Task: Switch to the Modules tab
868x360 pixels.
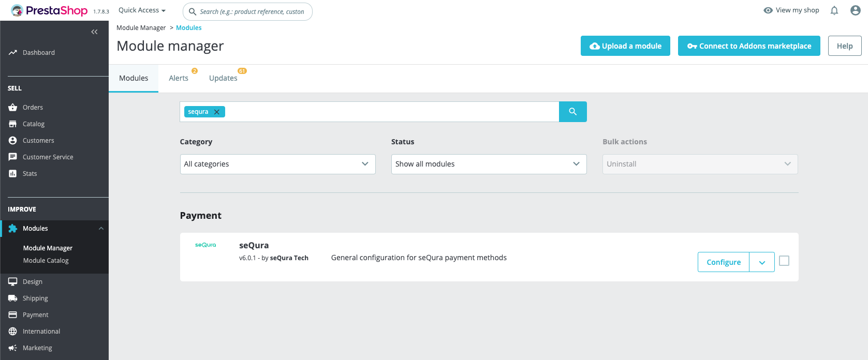Action: point(134,78)
